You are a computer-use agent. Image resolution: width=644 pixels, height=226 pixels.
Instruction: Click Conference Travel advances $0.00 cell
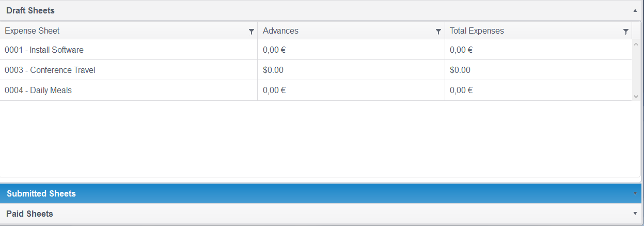tap(273, 70)
